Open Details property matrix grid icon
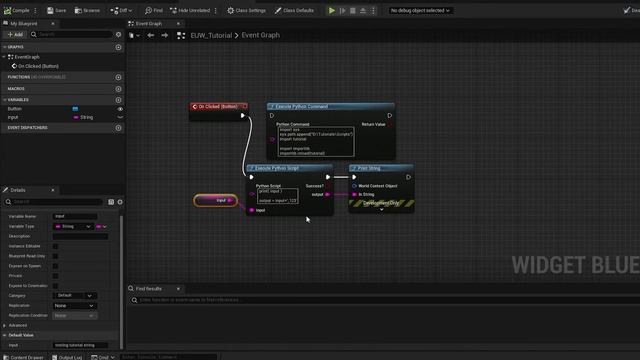 (x=111, y=202)
